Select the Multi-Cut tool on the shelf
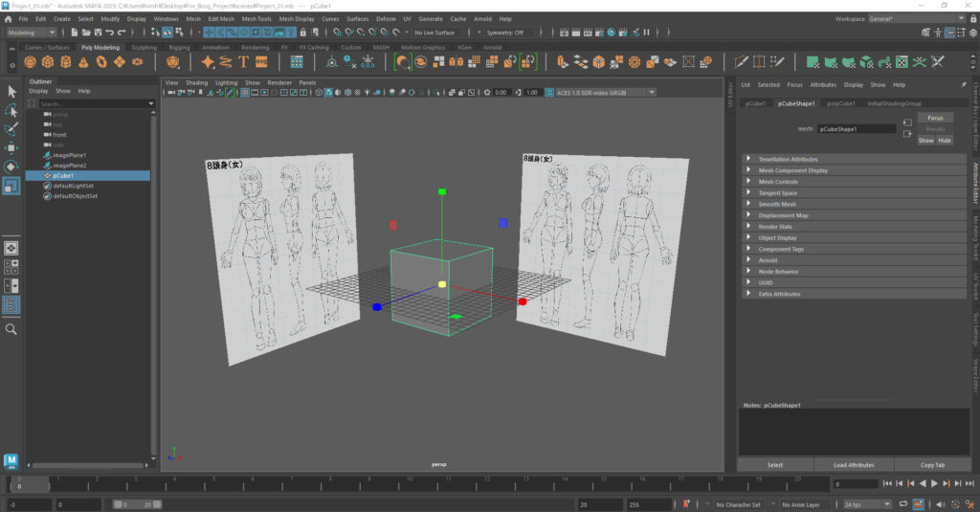Viewport: 980px width, 512px height. 742,62
